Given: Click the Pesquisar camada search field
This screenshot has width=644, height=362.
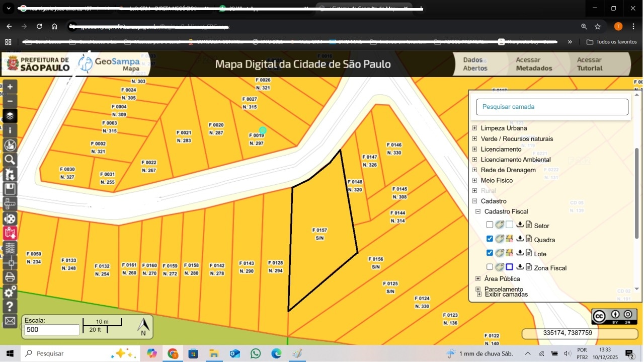Looking at the screenshot, I should click(552, 107).
